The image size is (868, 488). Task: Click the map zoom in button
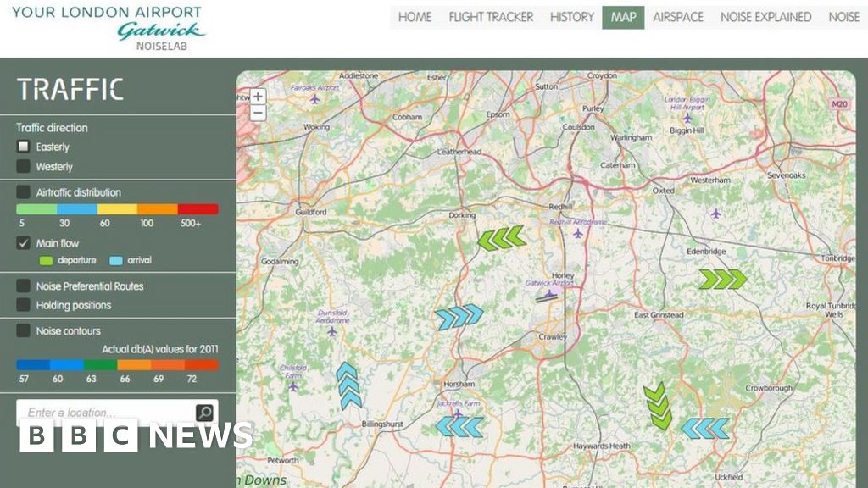[x=257, y=96]
